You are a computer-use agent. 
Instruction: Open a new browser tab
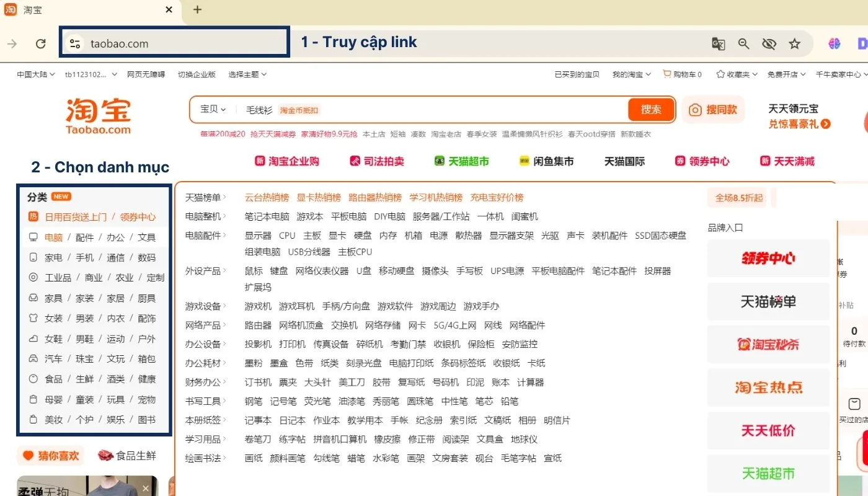(x=197, y=10)
